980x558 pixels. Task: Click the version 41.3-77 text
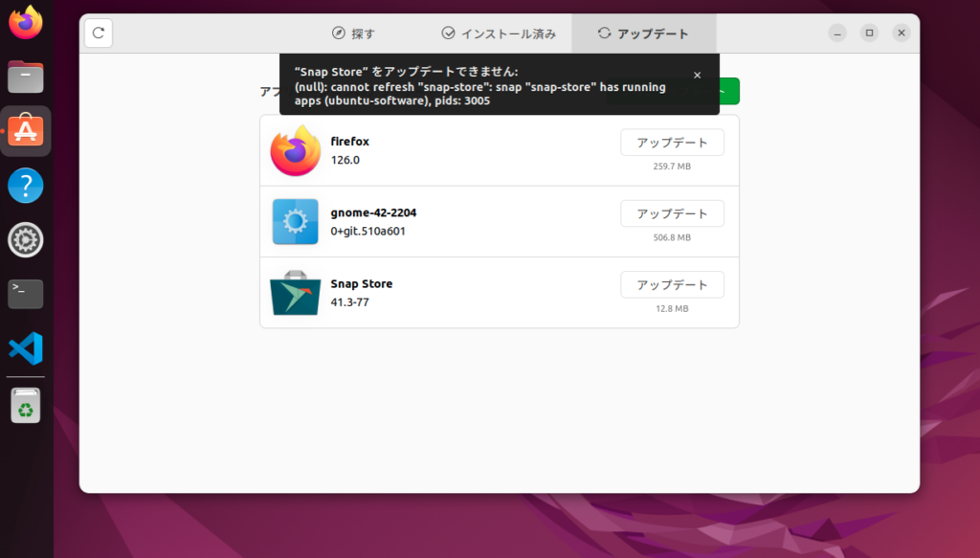pyautogui.click(x=350, y=302)
